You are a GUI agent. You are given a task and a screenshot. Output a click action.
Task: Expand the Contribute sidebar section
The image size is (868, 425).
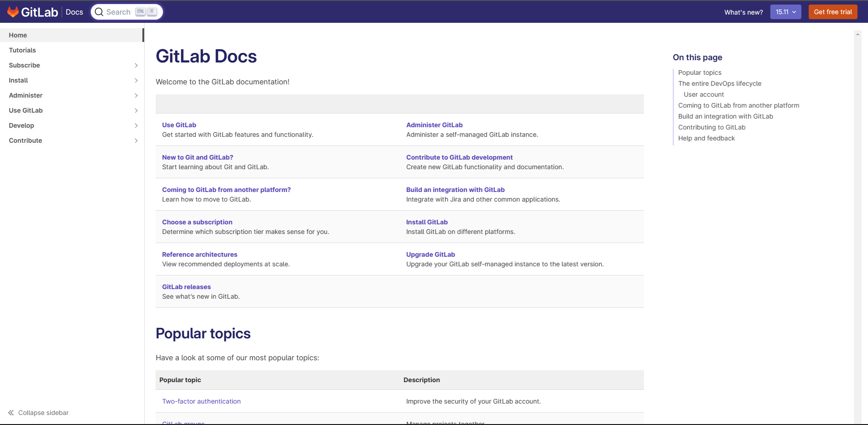(136, 140)
